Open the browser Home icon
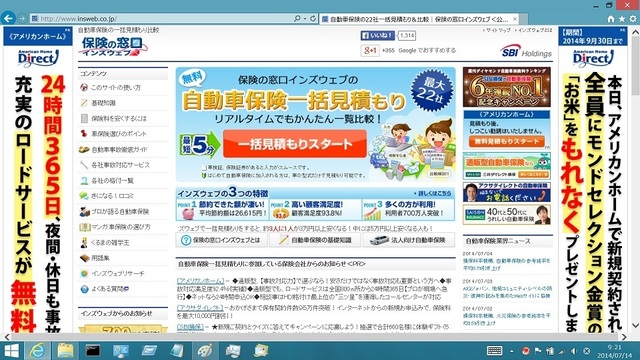Image resolution: width=640 pixels, height=360 pixels. point(610,19)
